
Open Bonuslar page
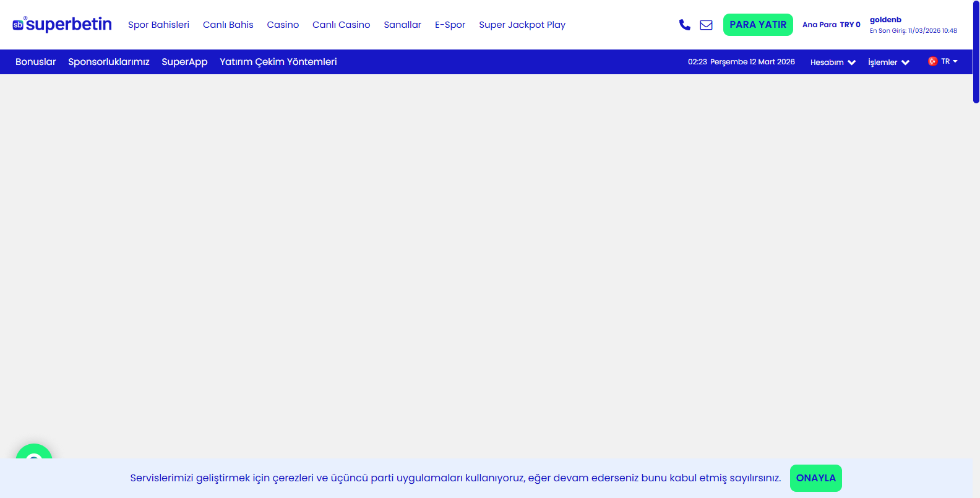pyautogui.click(x=35, y=62)
